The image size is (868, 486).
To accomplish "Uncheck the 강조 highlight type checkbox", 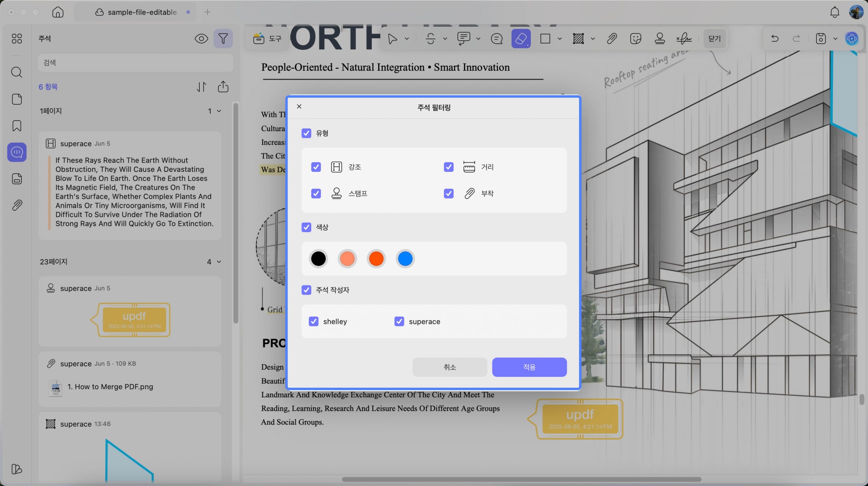I will tap(316, 167).
